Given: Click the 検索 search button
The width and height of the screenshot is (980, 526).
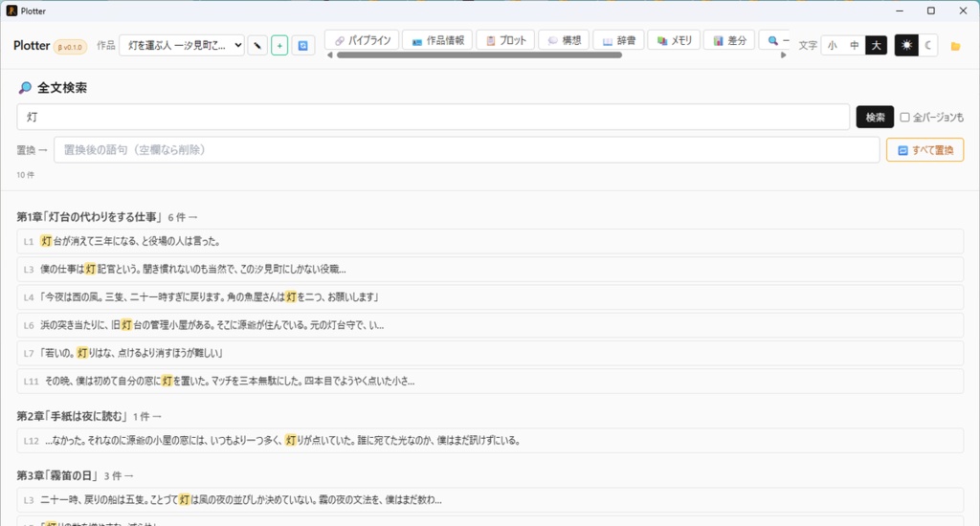Looking at the screenshot, I should coord(875,117).
